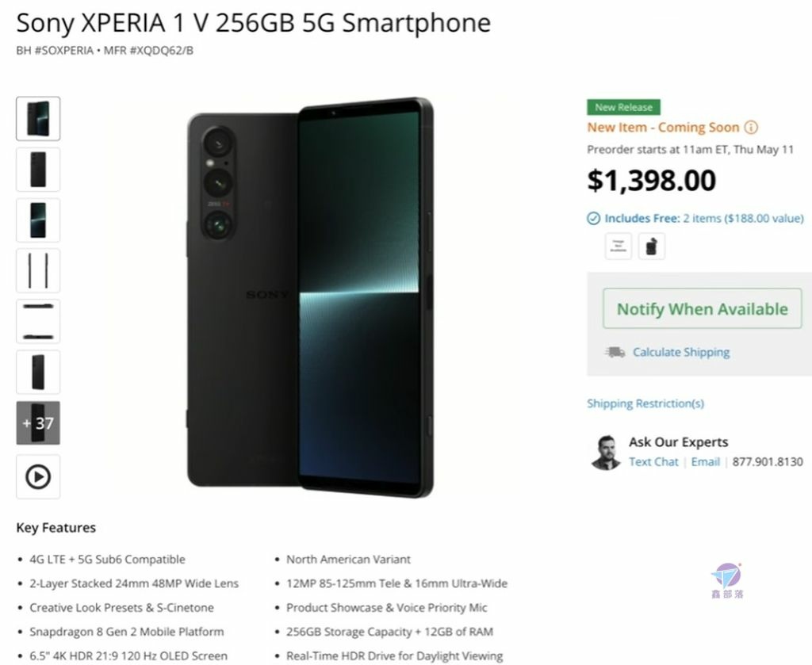
Task: Open the +37 more images thumbnail
Action: pyautogui.click(x=38, y=422)
